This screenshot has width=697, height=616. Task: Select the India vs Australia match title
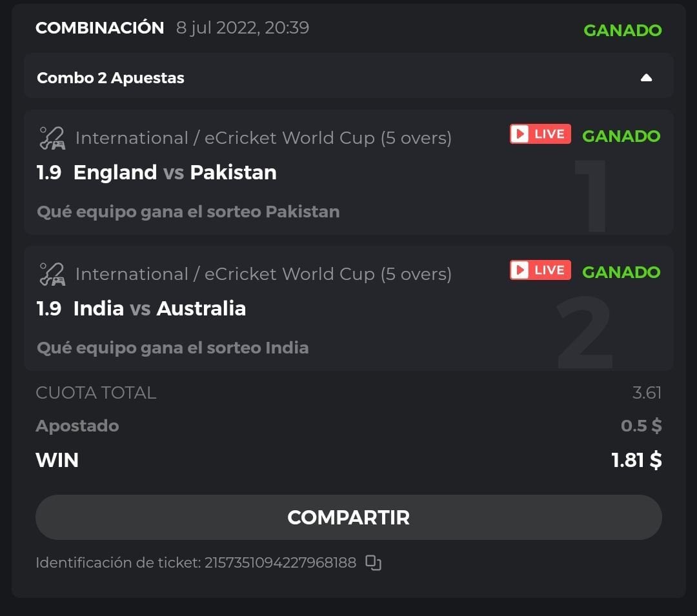coord(159,308)
